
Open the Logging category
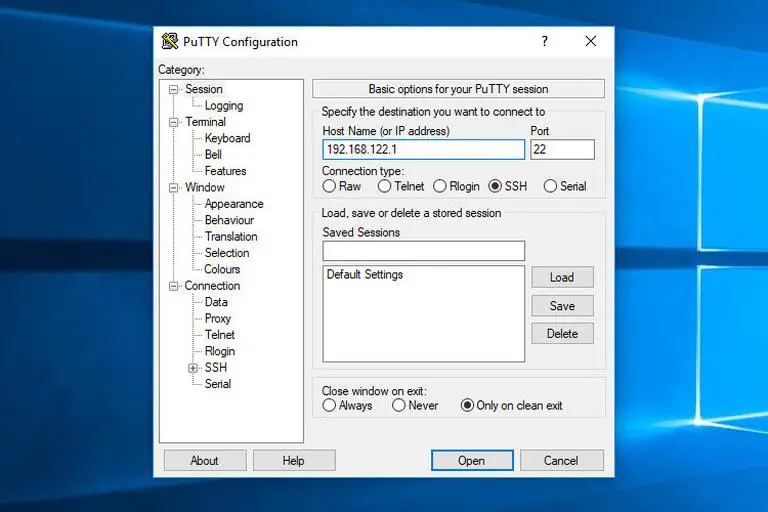pyautogui.click(x=224, y=106)
